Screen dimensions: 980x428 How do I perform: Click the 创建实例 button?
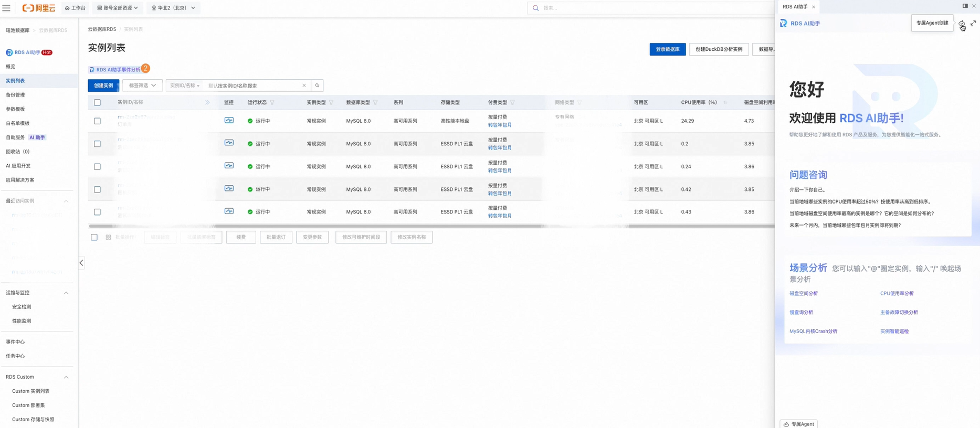coord(103,85)
